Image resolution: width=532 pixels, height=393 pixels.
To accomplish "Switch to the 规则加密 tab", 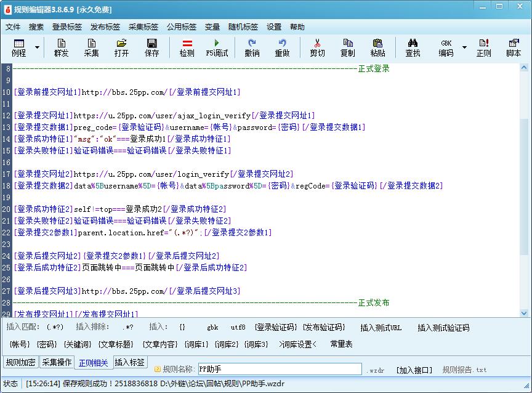I will pyautogui.click(x=20, y=362).
